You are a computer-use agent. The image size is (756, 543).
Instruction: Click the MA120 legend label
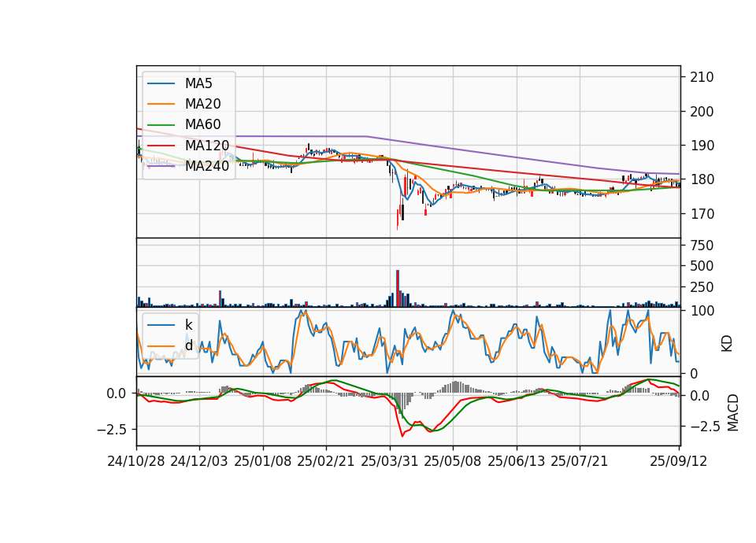pyautogui.click(x=207, y=145)
